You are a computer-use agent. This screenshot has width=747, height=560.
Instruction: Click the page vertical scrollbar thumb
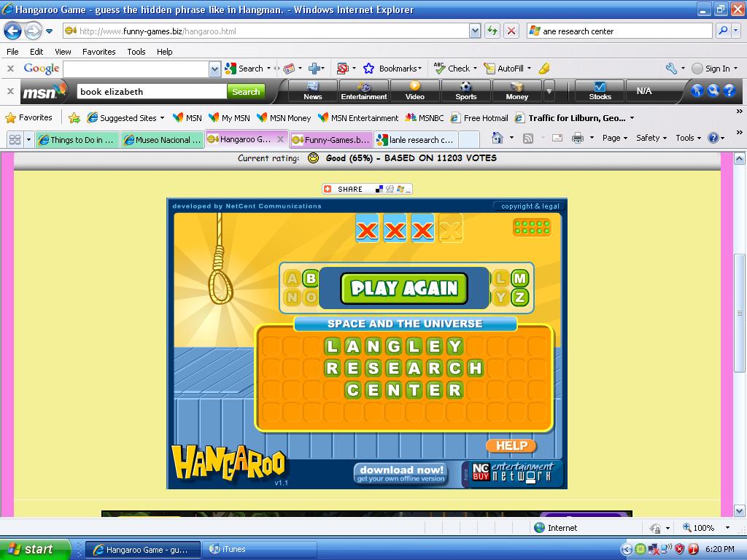tap(739, 313)
